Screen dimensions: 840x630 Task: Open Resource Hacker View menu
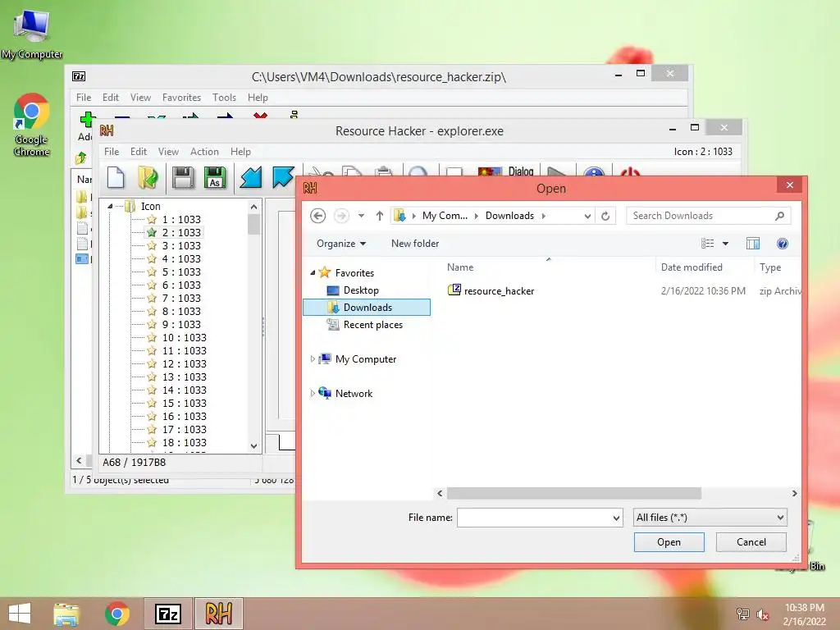tap(168, 152)
